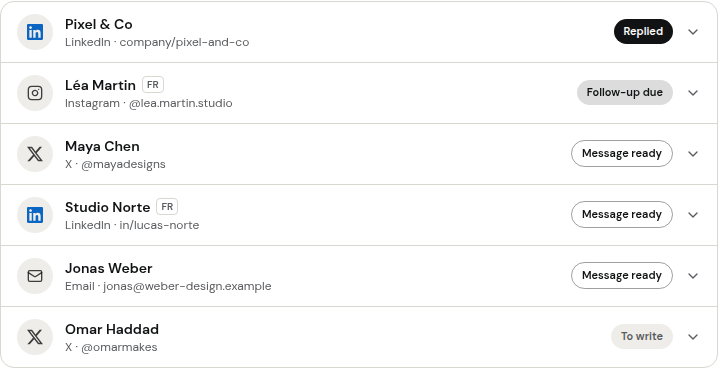The image size is (718, 368).
Task: Expand Jonas Weber's row chevron
Action: (693, 276)
